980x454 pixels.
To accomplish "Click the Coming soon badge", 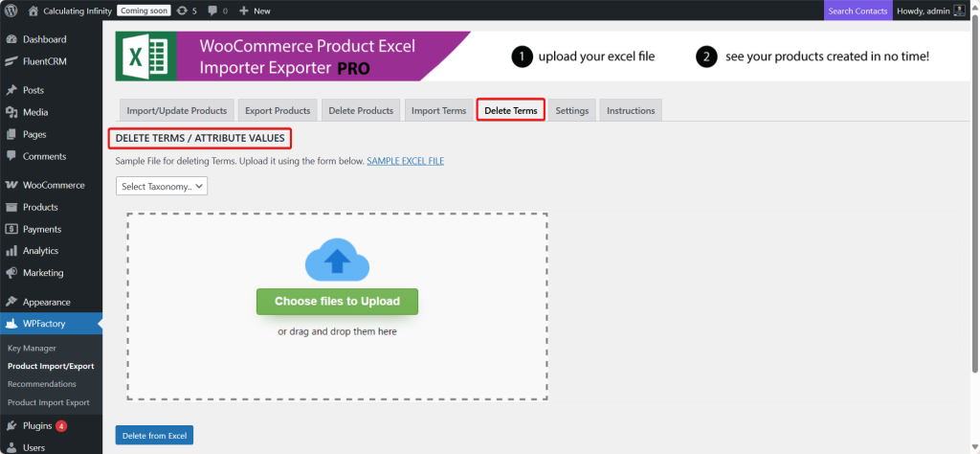I will (x=144, y=11).
